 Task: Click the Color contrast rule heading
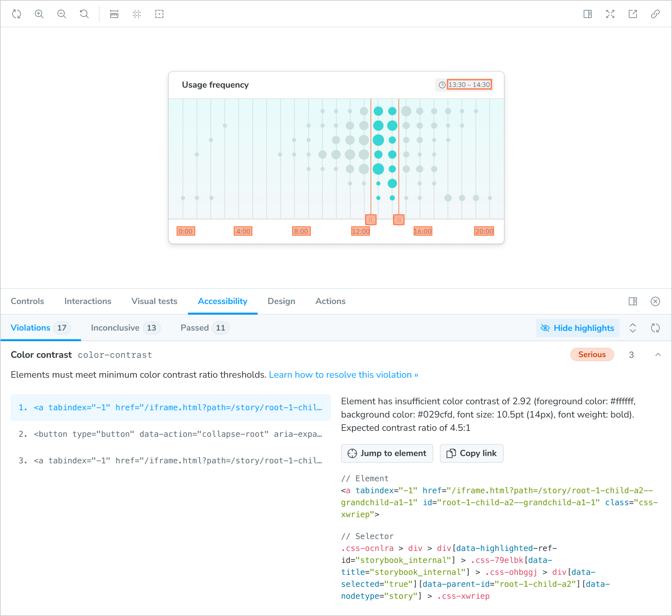click(x=41, y=354)
